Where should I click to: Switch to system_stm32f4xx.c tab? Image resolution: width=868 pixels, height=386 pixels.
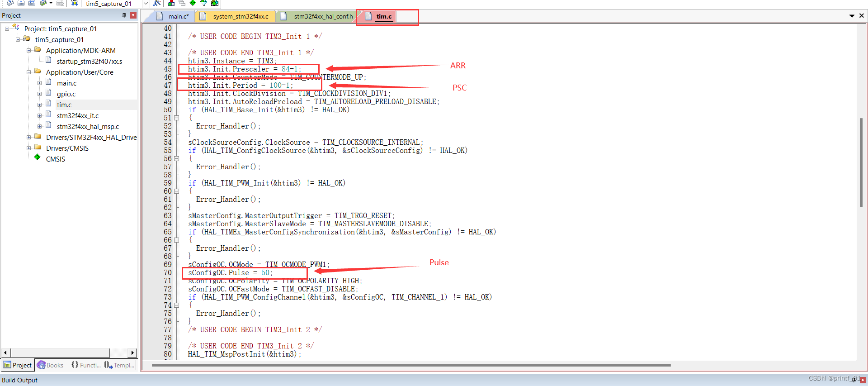(235, 16)
